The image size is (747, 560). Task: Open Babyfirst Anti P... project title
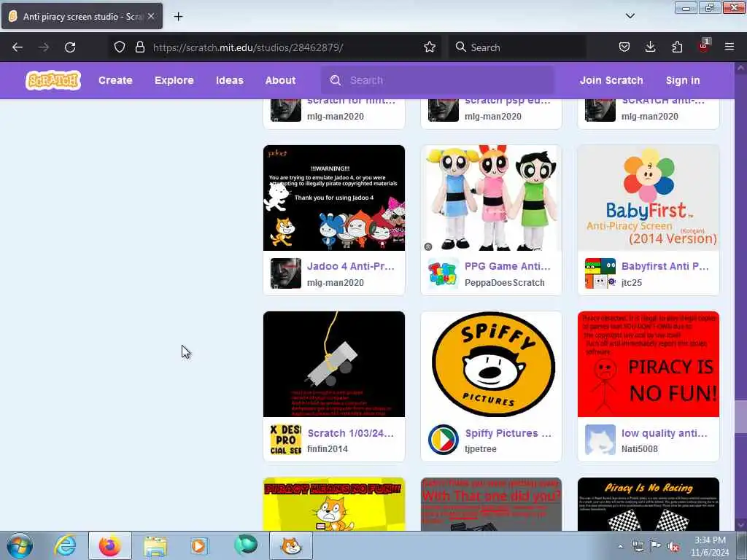click(x=665, y=266)
